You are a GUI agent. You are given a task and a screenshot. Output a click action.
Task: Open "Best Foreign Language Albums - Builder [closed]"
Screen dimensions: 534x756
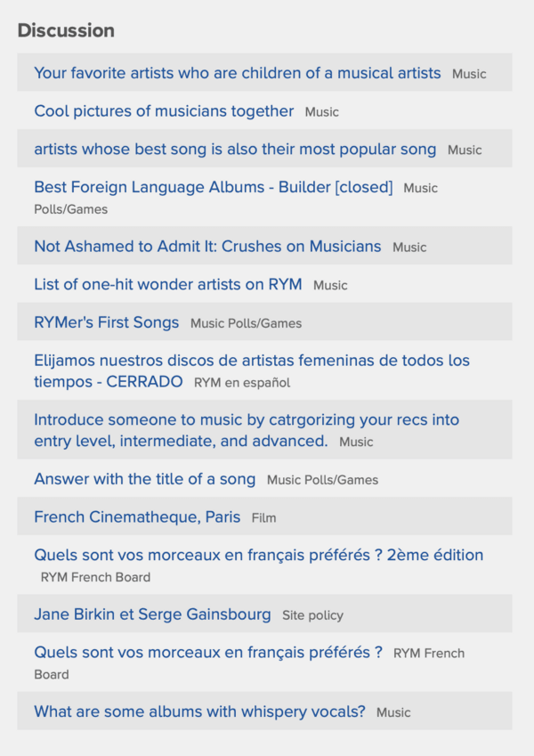coord(213,187)
